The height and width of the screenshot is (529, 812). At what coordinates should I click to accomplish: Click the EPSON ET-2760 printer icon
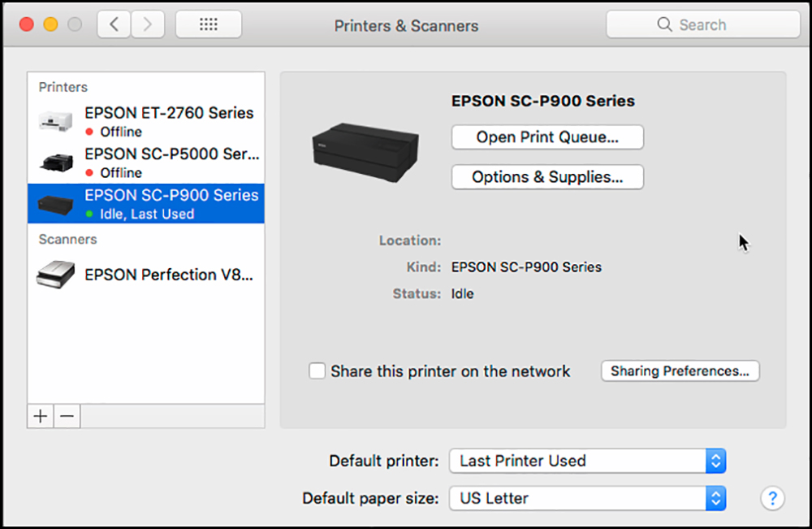pos(55,121)
